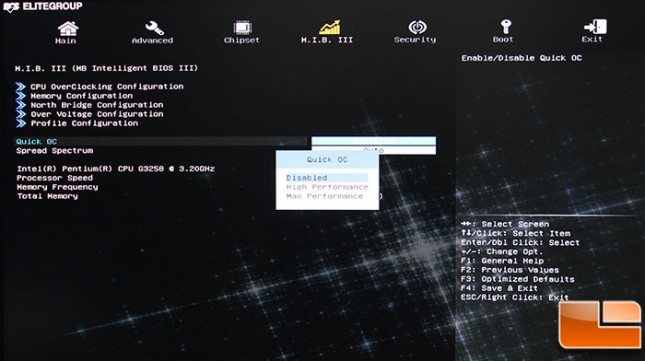Viewport: 645px width, 361px height.
Task: Open Profile Configuration submenu
Action: coord(84,123)
